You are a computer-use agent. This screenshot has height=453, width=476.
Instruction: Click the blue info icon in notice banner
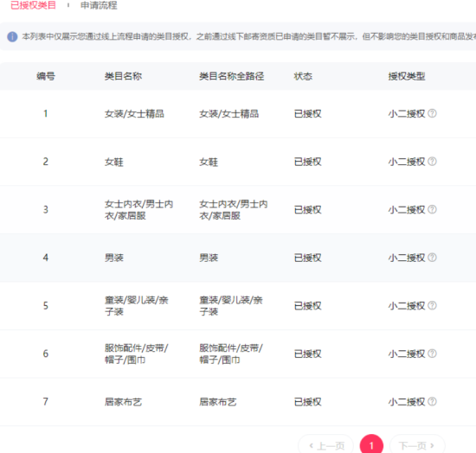pyautogui.click(x=12, y=36)
